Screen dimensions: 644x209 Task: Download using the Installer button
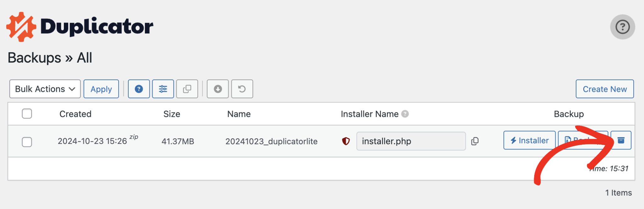(x=529, y=140)
